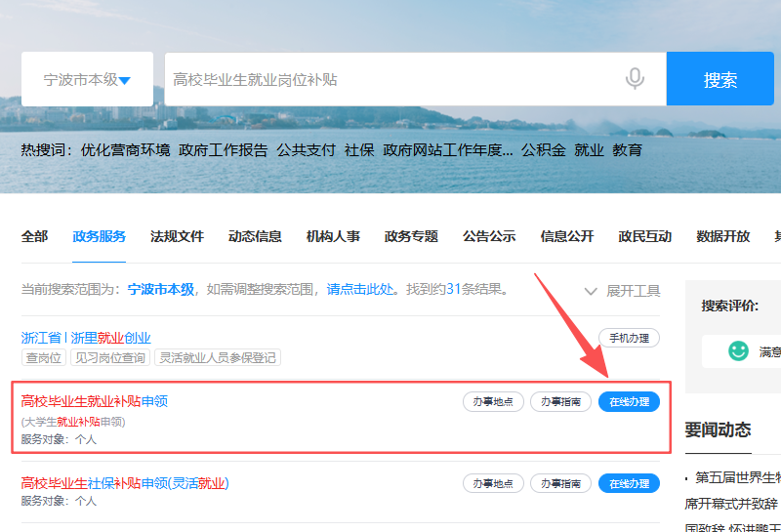Click the microphone voice search icon
Image resolution: width=781 pixels, height=532 pixels.
coord(635,79)
